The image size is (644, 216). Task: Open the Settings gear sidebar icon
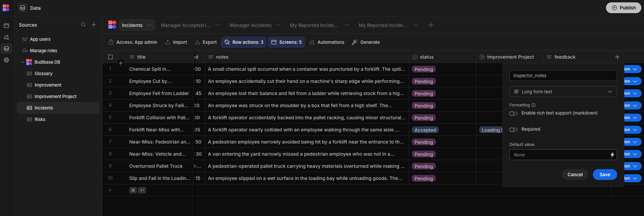coord(6,60)
